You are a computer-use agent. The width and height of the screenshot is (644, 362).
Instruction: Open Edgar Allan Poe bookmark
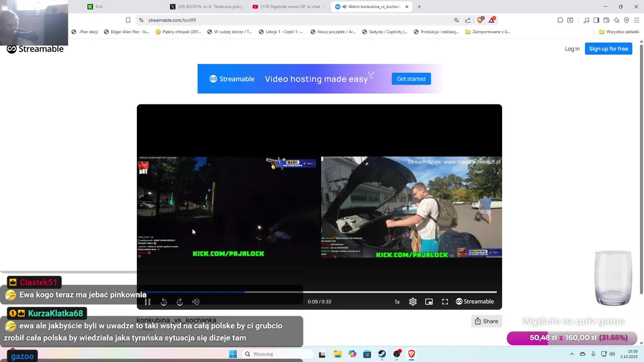pyautogui.click(x=127, y=32)
